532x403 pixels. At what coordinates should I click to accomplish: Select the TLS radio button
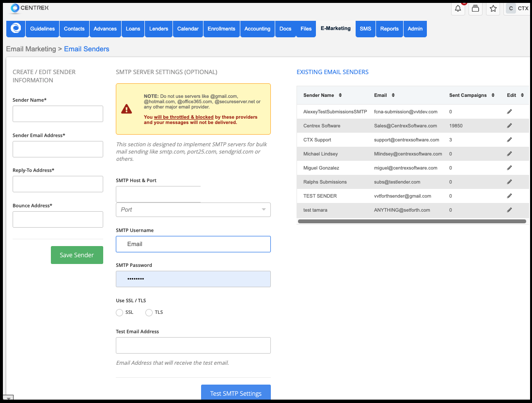coord(149,312)
